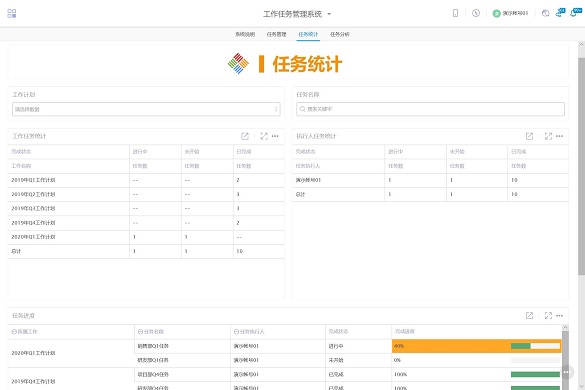The image size is (585, 390).
Task: Click the green user avatar icon
Action: (x=496, y=13)
